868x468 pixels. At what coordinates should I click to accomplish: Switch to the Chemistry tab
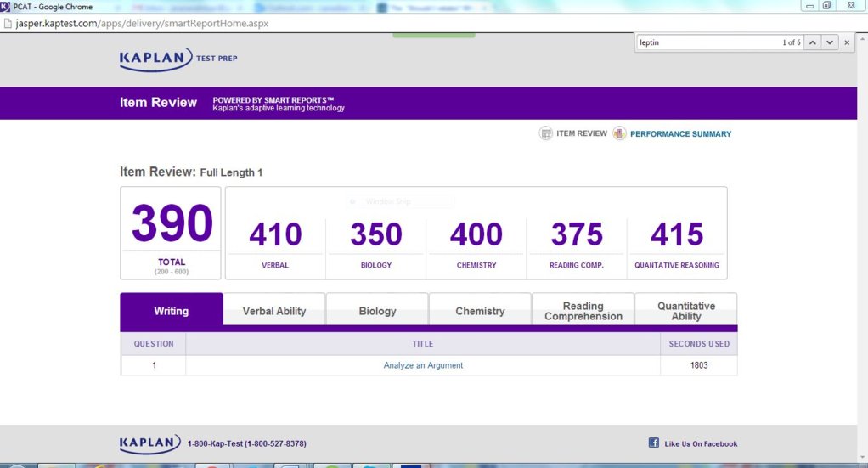pos(480,311)
